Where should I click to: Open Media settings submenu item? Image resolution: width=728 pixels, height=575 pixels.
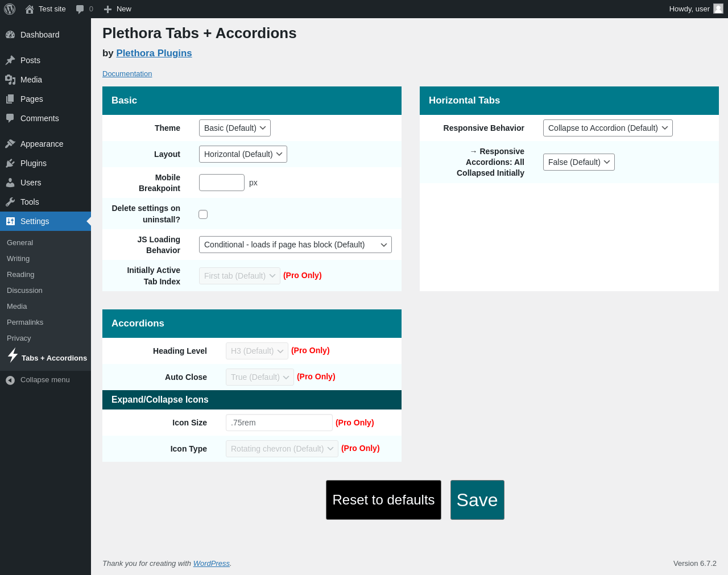[17, 306]
